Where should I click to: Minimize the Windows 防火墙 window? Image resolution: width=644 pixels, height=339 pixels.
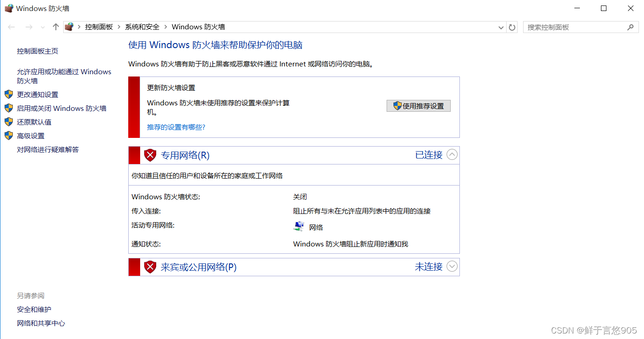(578, 8)
